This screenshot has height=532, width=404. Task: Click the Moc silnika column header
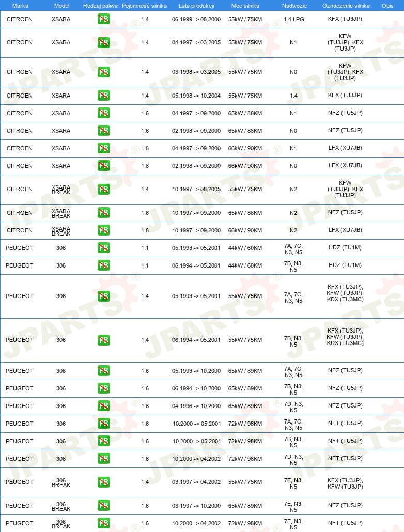tap(245, 6)
